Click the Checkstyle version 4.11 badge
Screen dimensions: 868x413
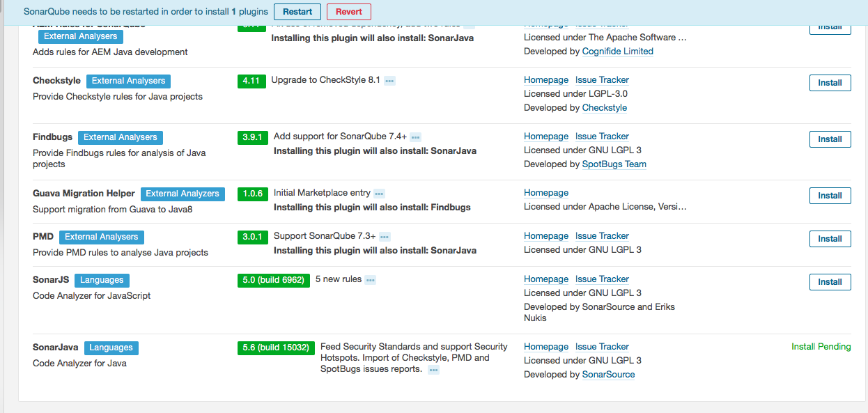click(x=251, y=81)
